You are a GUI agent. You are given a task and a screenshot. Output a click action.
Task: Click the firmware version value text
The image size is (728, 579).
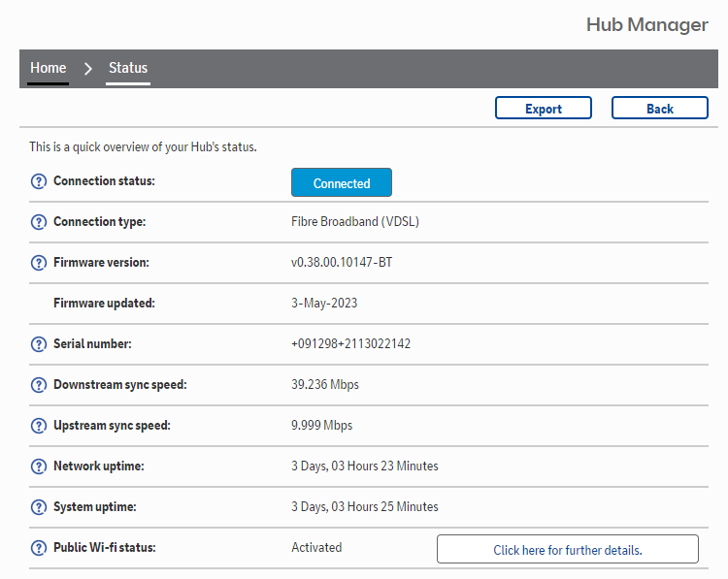coord(342,263)
